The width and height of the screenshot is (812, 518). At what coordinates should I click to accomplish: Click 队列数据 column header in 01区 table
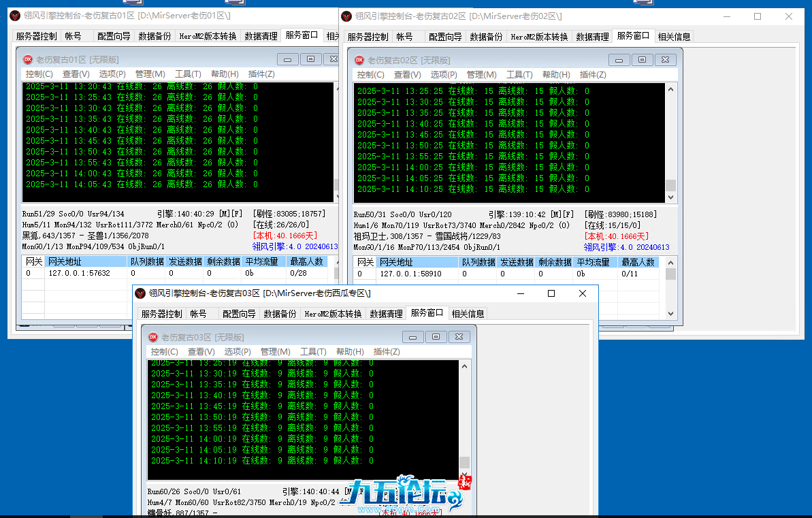(x=147, y=261)
